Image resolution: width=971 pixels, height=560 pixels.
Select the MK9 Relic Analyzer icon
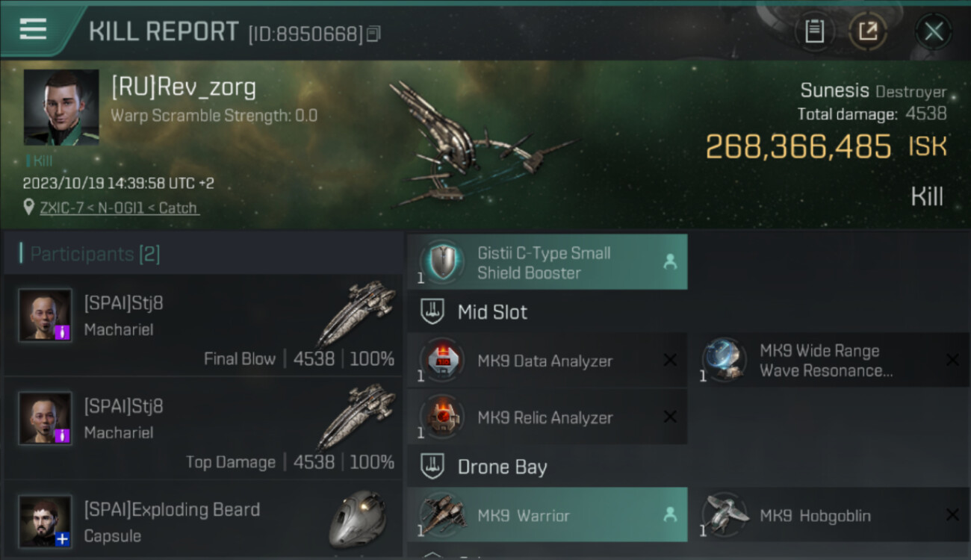441,417
